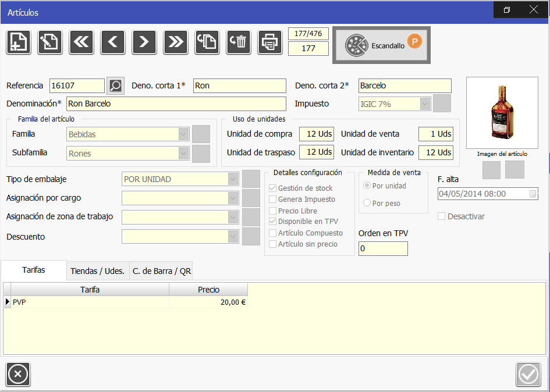This screenshot has width=550, height=392.
Task: Select the Por peso radio button
Action: pyautogui.click(x=367, y=203)
